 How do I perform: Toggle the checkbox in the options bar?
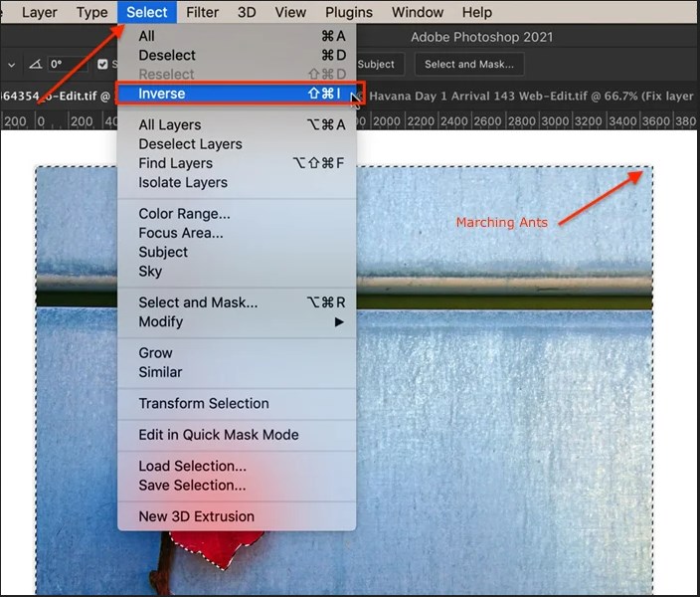102,65
